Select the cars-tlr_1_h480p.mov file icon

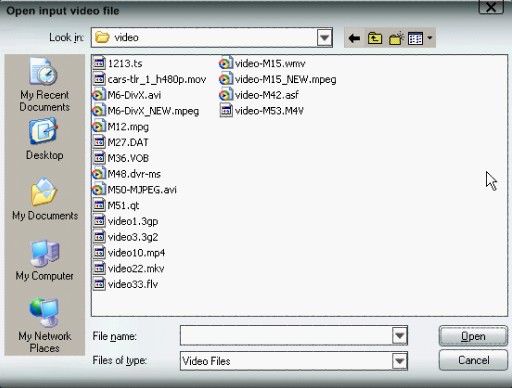coord(99,79)
